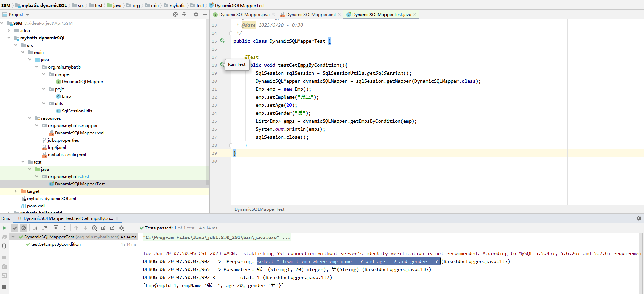
Task: Expand the target folder
Action: [15, 191]
